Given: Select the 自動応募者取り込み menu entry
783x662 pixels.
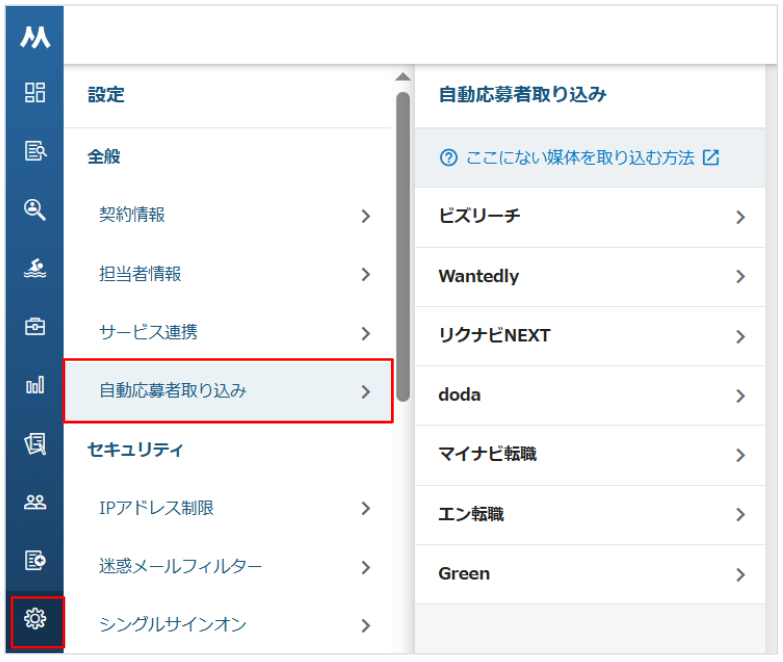Looking at the screenshot, I should pyautogui.click(x=228, y=391).
